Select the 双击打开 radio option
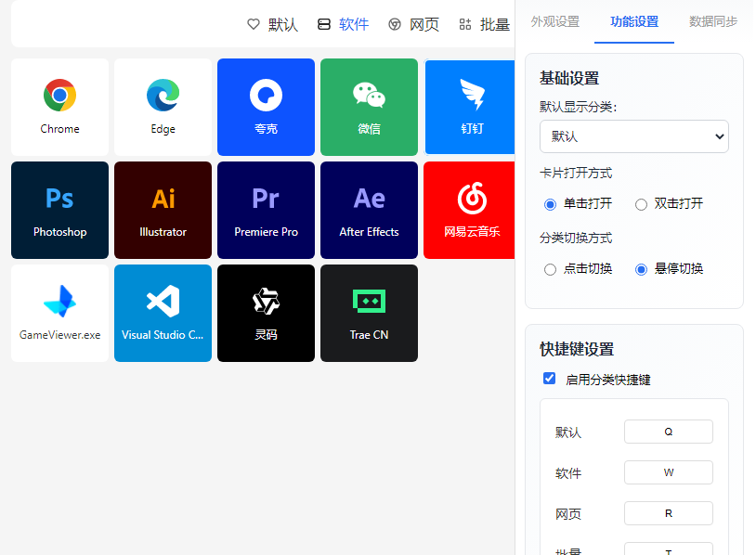This screenshot has height=555, width=756. 641,204
